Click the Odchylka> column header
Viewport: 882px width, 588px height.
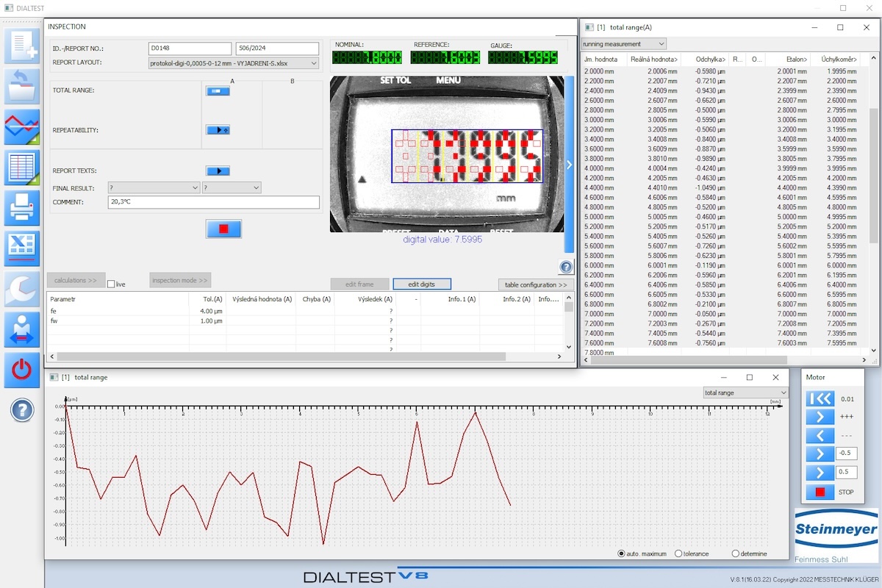[706, 59]
